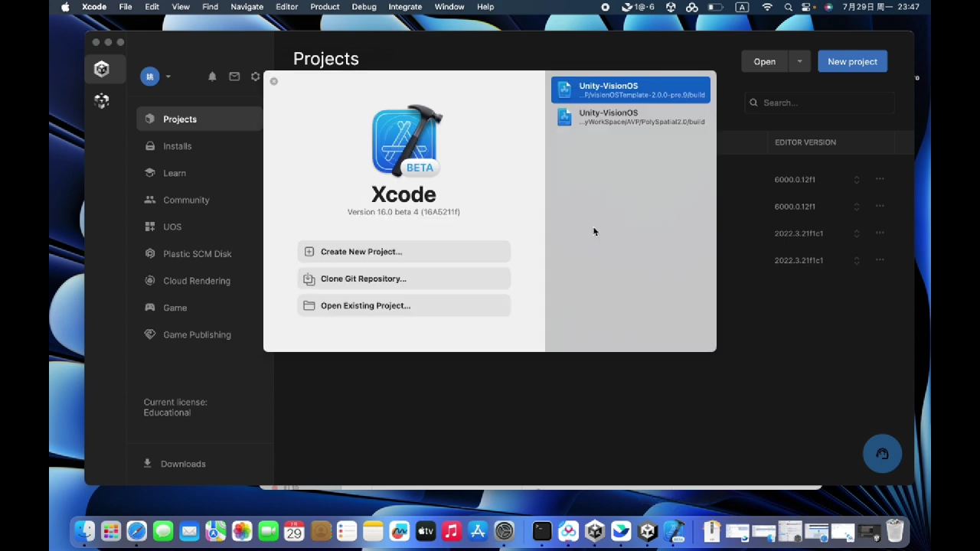Click EDITOR VERSION column header
This screenshot has height=551, width=980.
[x=805, y=142]
